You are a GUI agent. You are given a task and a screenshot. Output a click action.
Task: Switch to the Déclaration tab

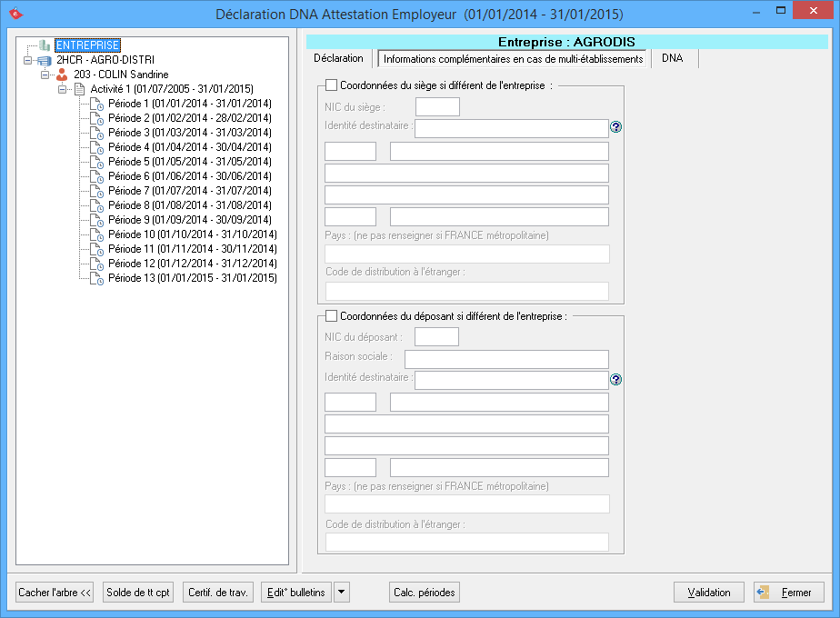pyautogui.click(x=338, y=58)
